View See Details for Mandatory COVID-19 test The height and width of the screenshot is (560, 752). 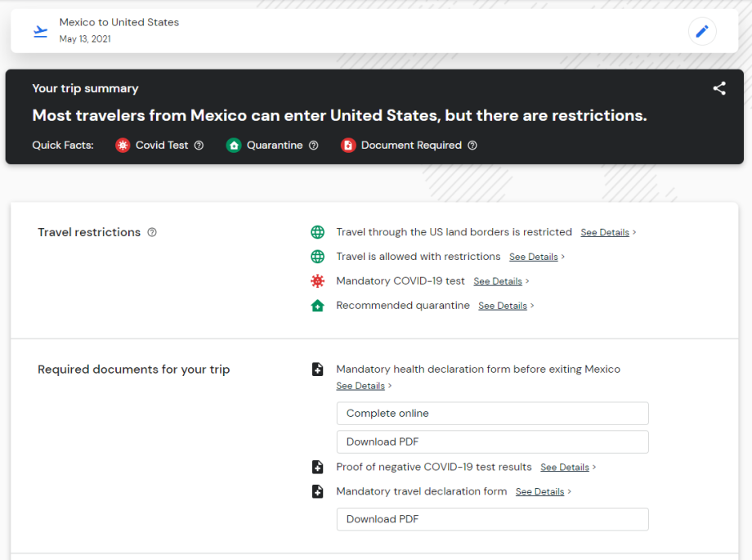coord(498,281)
